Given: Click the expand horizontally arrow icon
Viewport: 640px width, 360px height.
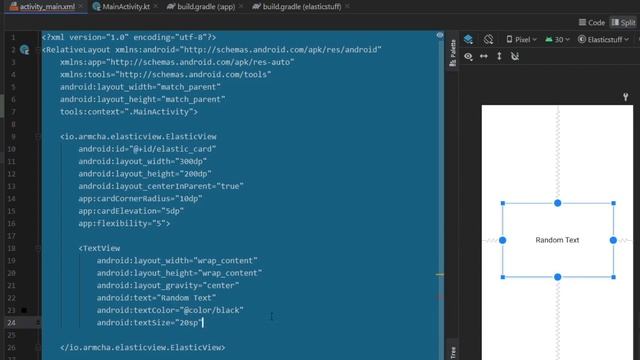Looking at the screenshot, I should (484, 56).
